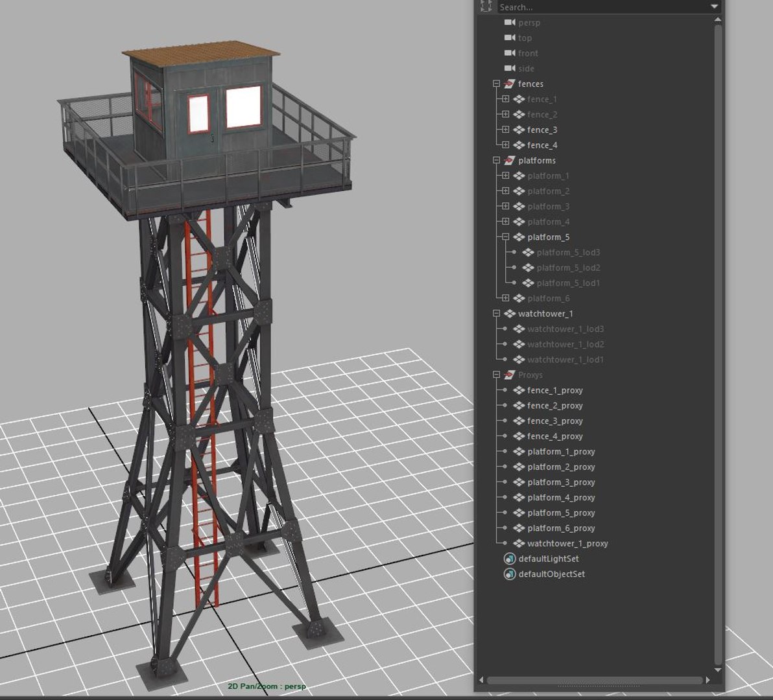The image size is (773, 700).
Task: Select platform_2_proxy in the outliner
Action: [x=561, y=467]
